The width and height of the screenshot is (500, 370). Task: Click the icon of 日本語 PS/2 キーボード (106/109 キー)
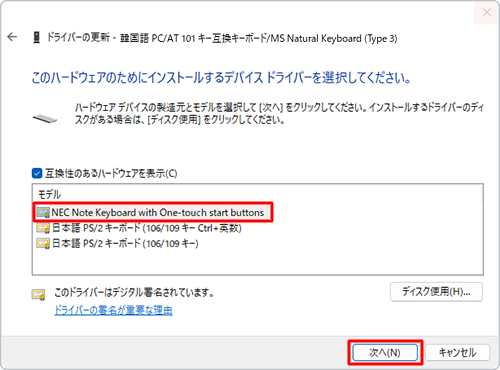pyautogui.click(x=43, y=244)
